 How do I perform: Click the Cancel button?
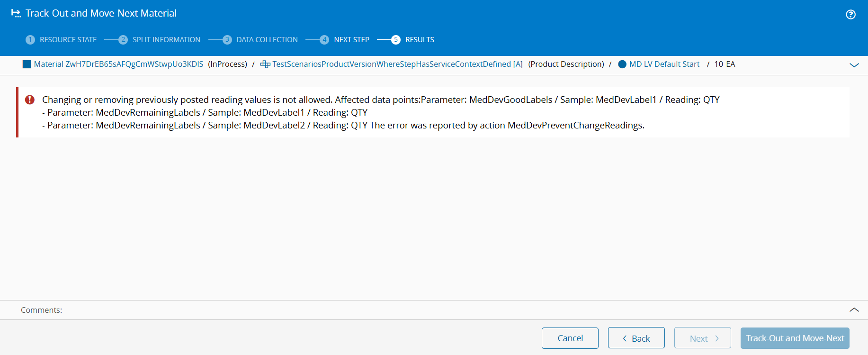pos(570,338)
